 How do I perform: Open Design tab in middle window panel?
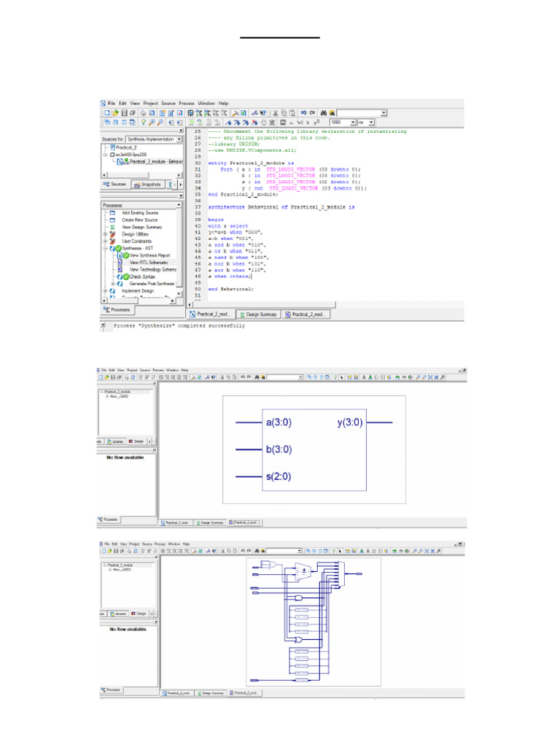[136, 441]
